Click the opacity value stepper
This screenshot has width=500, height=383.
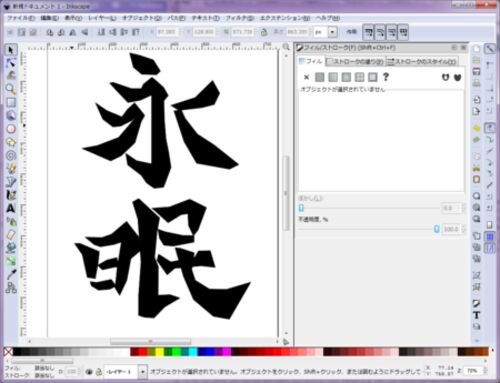463,229
